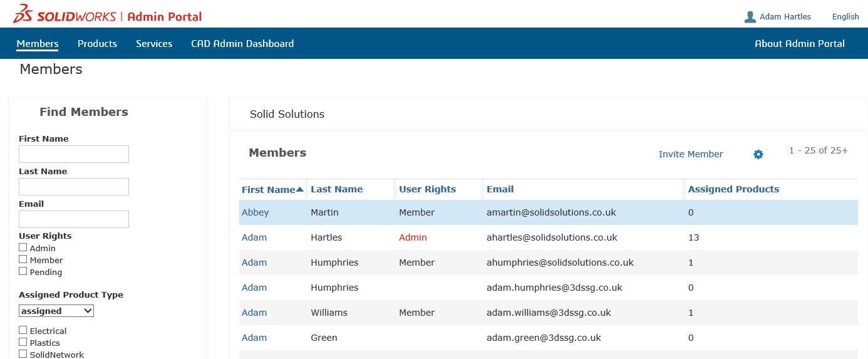Click the First Name search field
The width and height of the screenshot is (868, 359).
74,154
